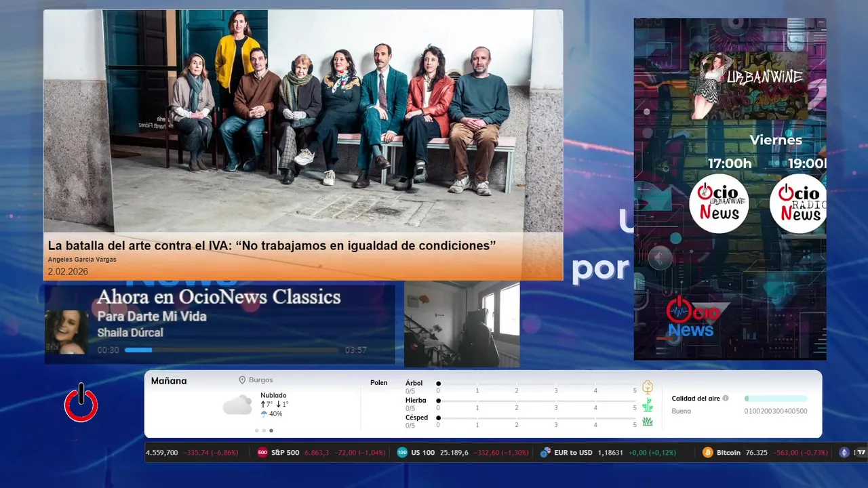Select the third active weather carousel dot
This screenshot has width=868, height=488.
click(x=271, y=430)
